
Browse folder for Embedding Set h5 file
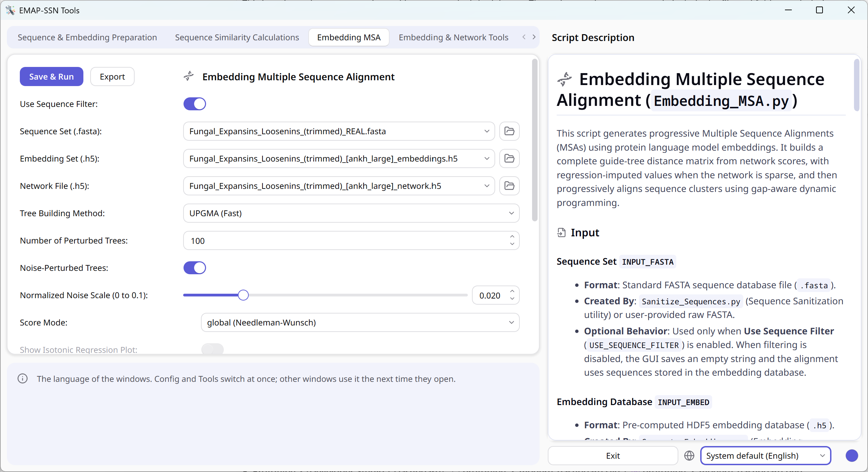point(509,158)
